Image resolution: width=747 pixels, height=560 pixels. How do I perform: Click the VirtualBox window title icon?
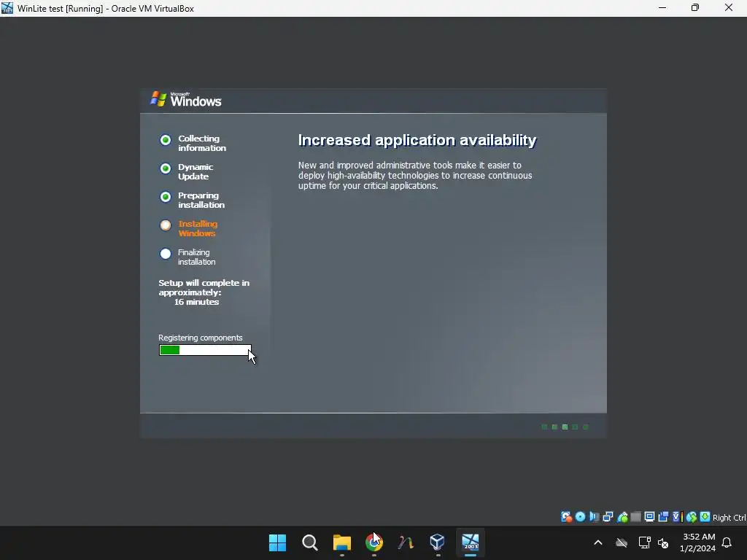point(7,8)
